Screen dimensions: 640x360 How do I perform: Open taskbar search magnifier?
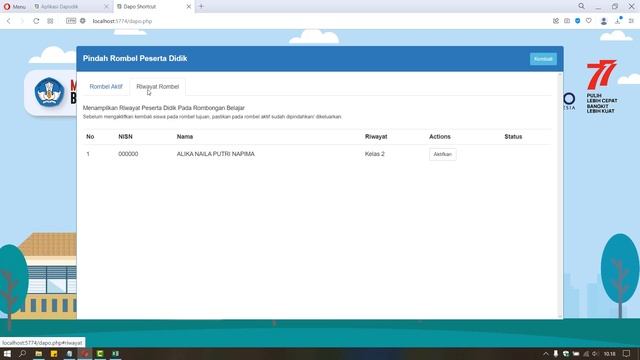coord(22,353)
